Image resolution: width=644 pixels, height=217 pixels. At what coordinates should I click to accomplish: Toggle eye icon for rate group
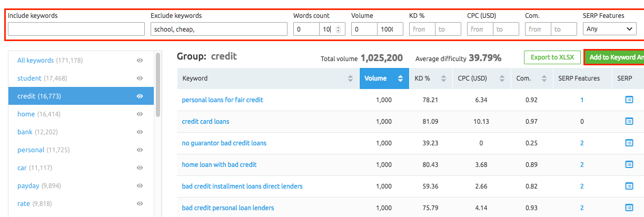coord(140,204)
